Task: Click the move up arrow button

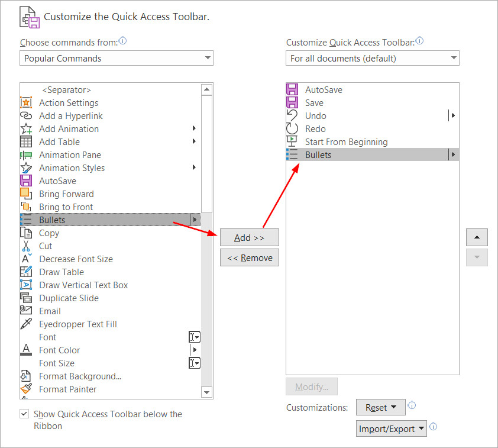Action: (x=477, y=237)
